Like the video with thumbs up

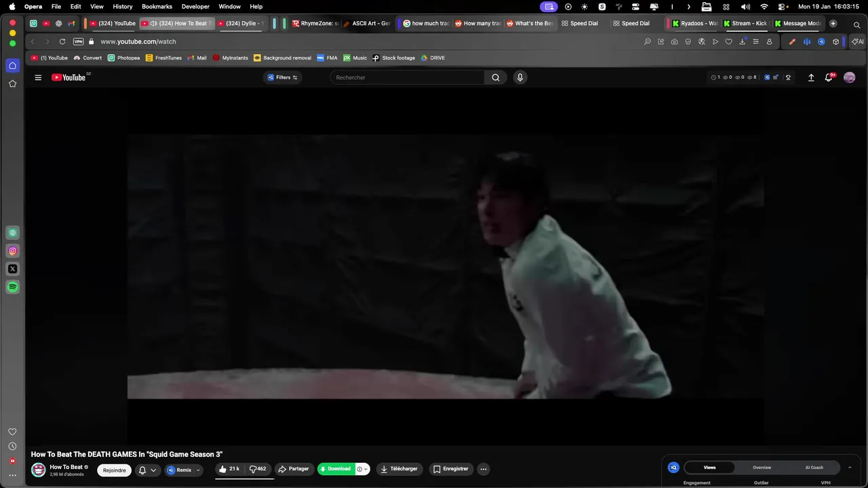(x=229, y=469)
